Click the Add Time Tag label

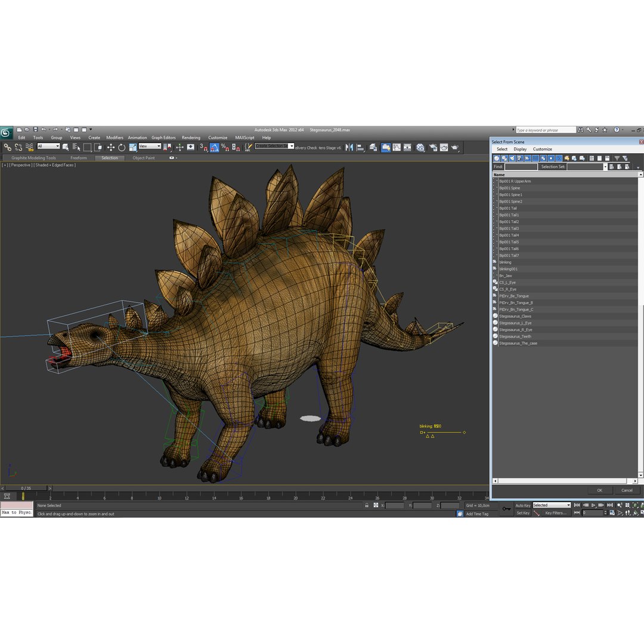477,514
